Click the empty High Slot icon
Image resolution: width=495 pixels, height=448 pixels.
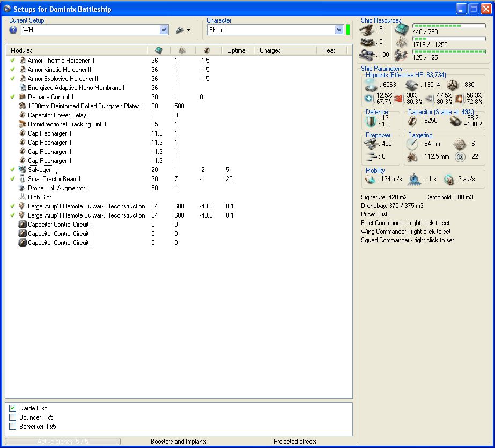pos(23,197)
